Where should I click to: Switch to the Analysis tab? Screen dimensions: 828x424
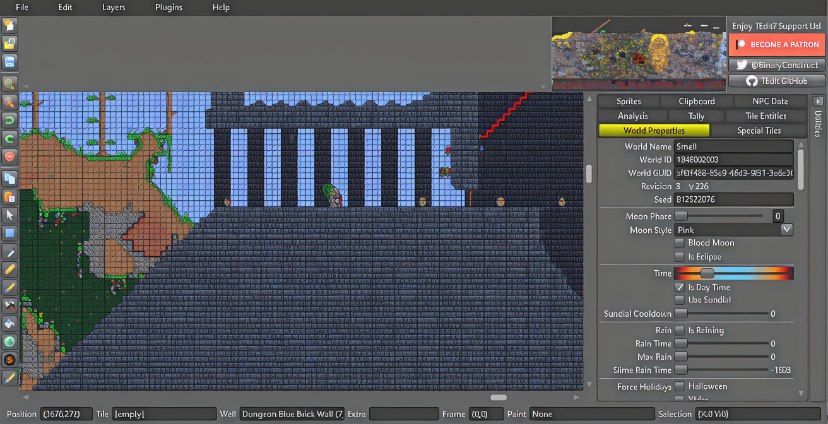(633, 116)
